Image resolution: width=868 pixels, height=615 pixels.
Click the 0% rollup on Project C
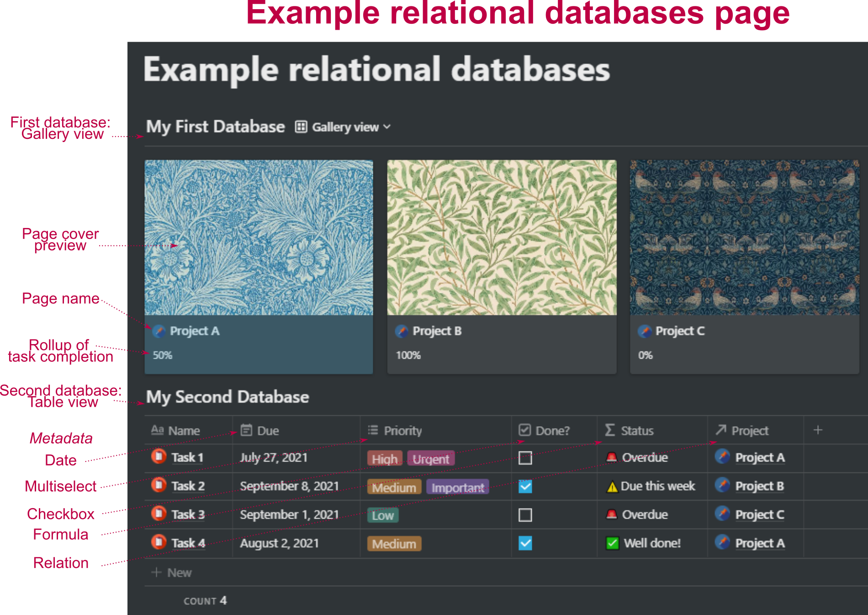coord(646,355)
